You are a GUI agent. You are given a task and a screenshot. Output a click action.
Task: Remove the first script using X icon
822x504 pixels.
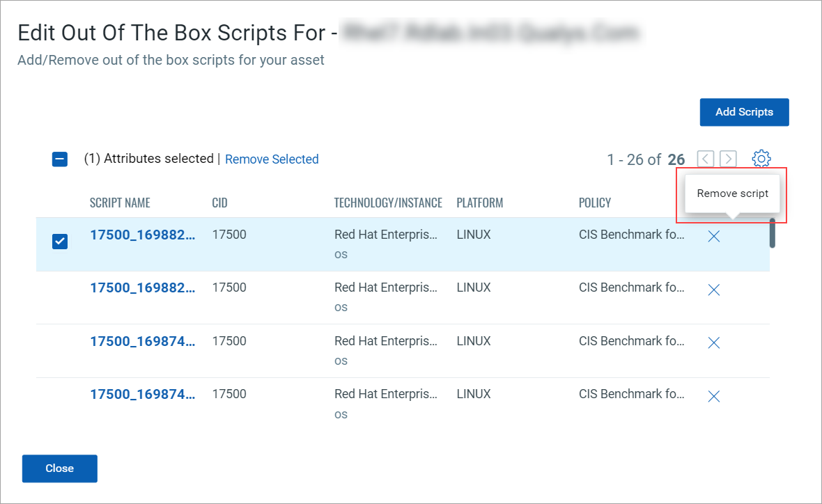[x=713, y=237]
